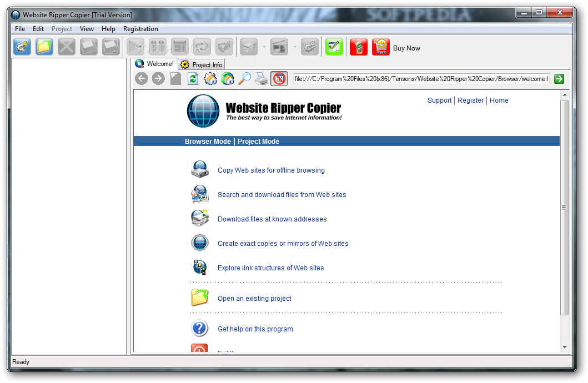Open the View menu

[x=87, y=29]
